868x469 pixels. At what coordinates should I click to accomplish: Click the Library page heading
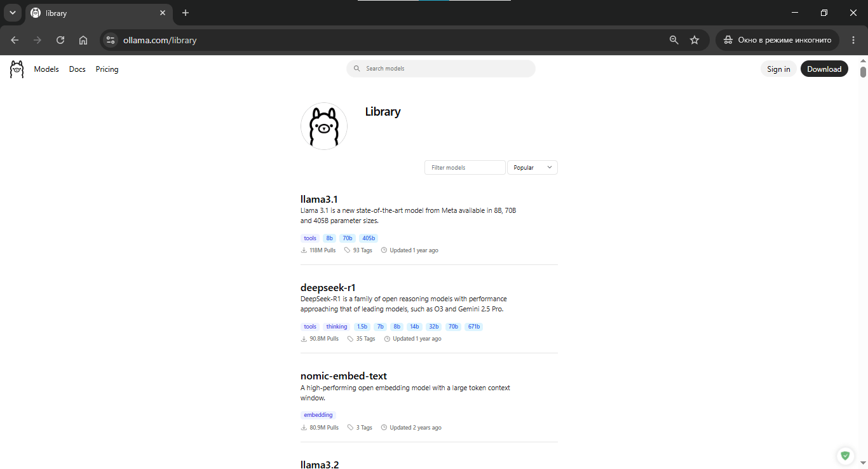click(x=383, y=112)
